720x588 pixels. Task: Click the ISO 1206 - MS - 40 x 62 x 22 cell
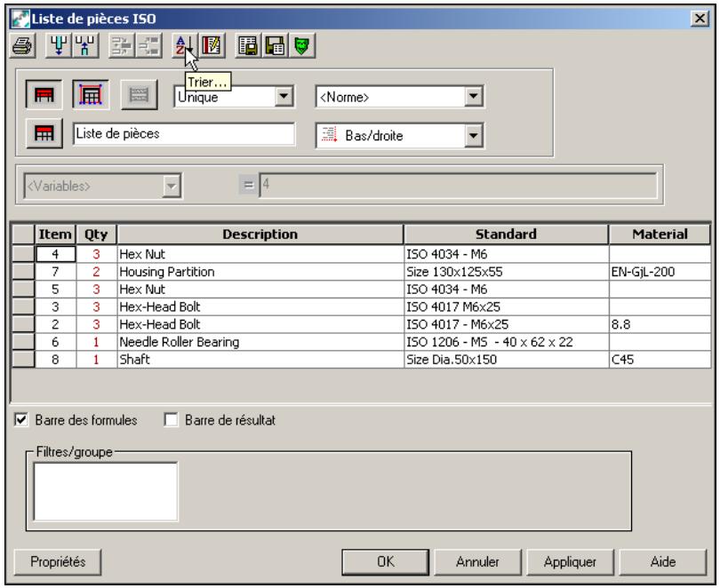tap(506, 342)
